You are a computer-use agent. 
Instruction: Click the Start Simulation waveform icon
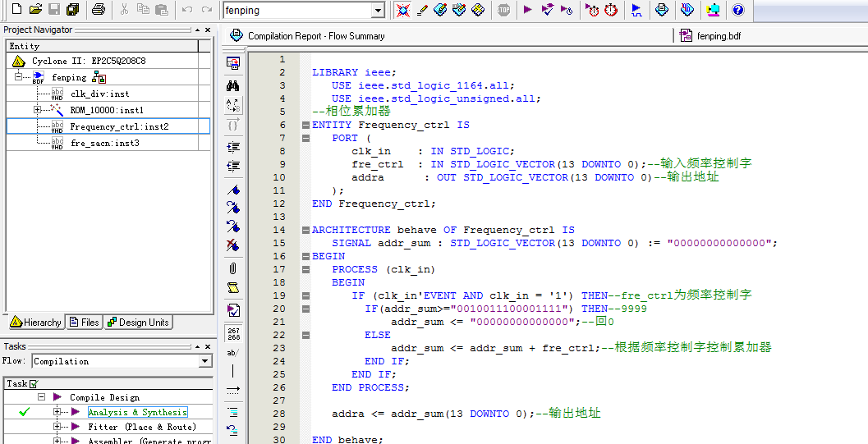pyautogui.click(x=636, y=10)
